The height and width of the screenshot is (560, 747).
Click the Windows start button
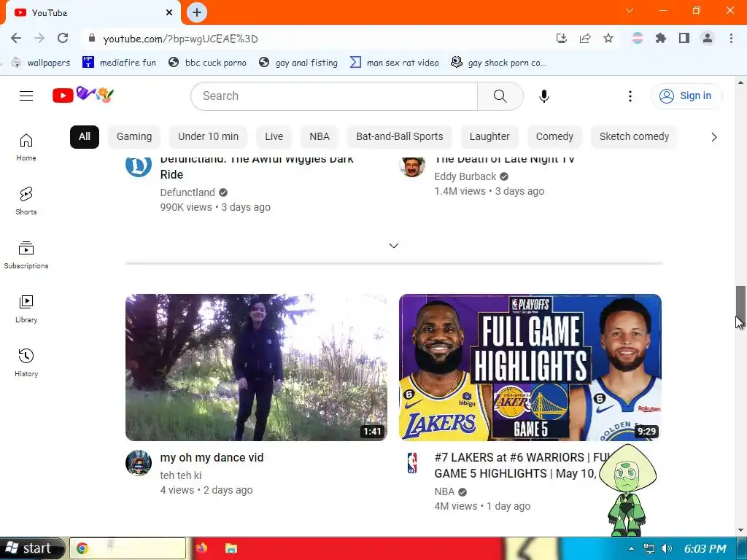pos(32,548)
